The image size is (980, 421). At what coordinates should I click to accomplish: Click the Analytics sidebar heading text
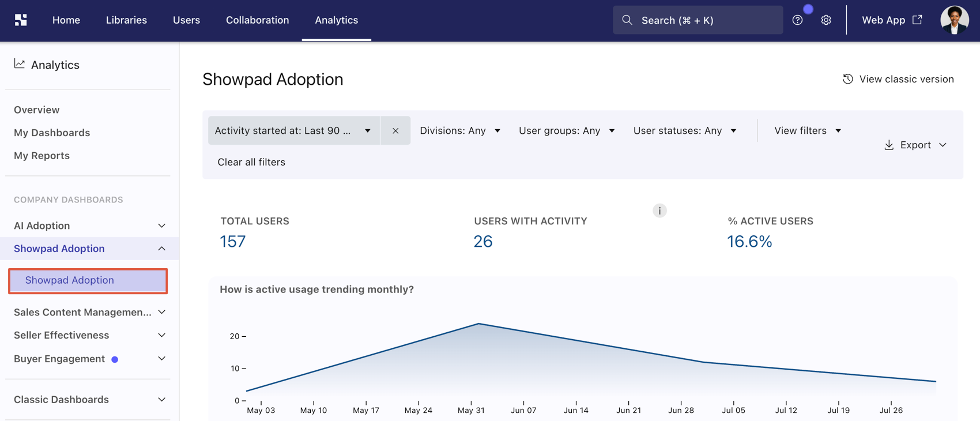[55, 65]
